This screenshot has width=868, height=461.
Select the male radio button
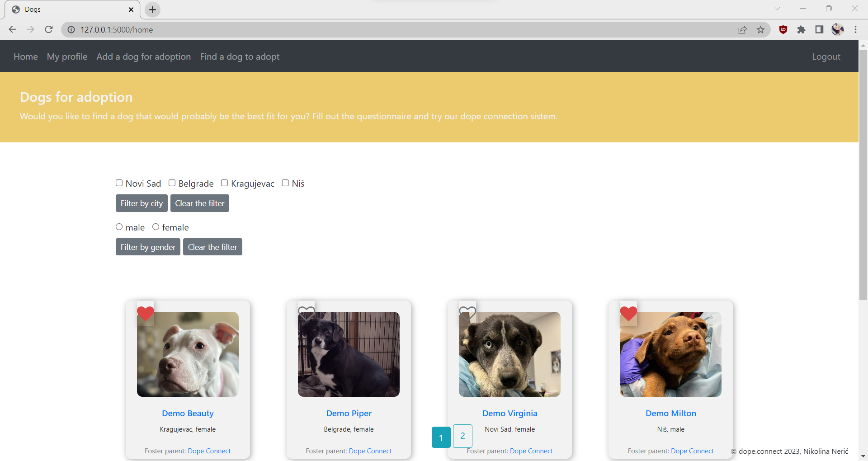click(119, 226)
